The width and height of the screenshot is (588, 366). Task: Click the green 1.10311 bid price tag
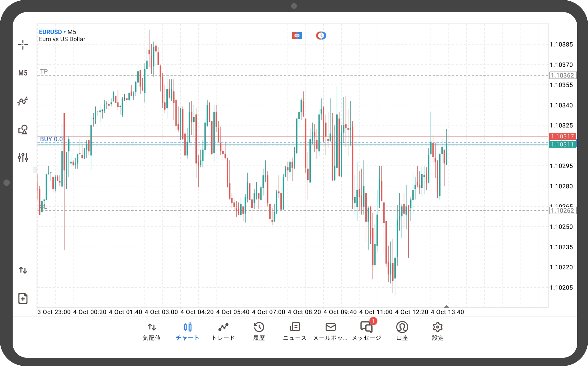562,144
